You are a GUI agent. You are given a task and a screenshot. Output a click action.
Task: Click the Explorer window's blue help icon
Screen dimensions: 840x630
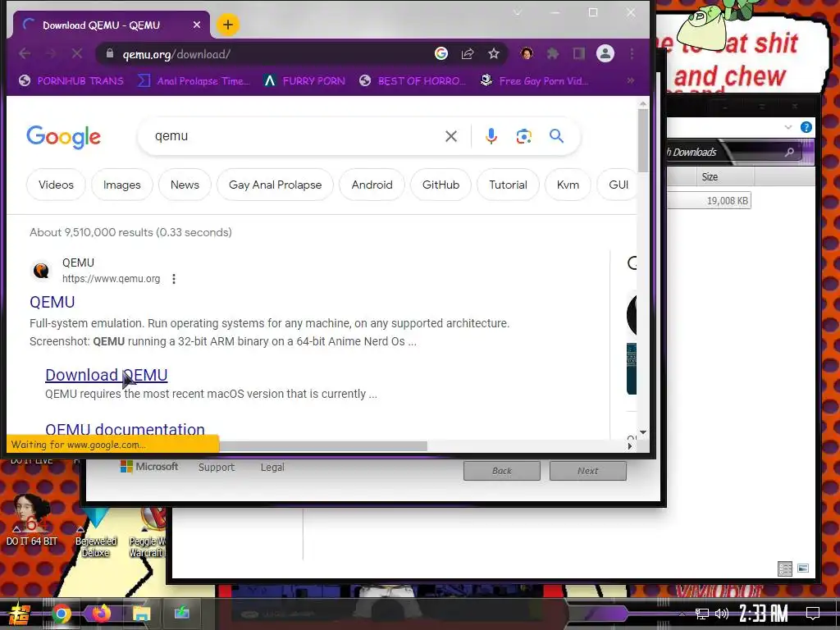[x=806, y=127]
